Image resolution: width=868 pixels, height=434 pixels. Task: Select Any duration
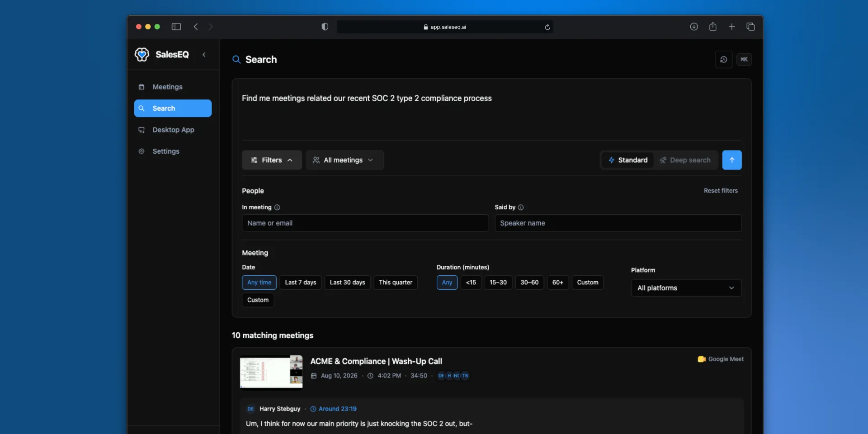pos(447,283)
